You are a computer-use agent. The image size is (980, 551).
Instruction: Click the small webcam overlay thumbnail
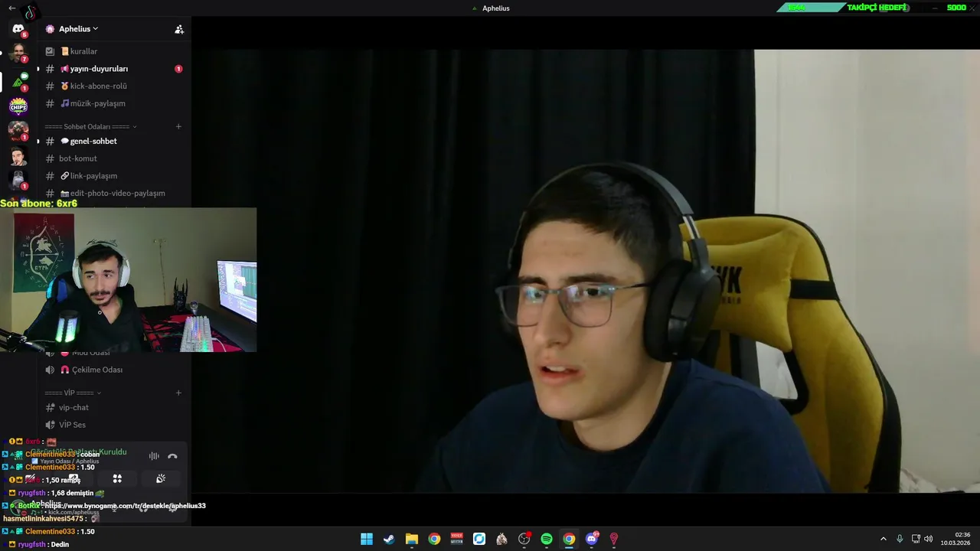click(128, 280)
